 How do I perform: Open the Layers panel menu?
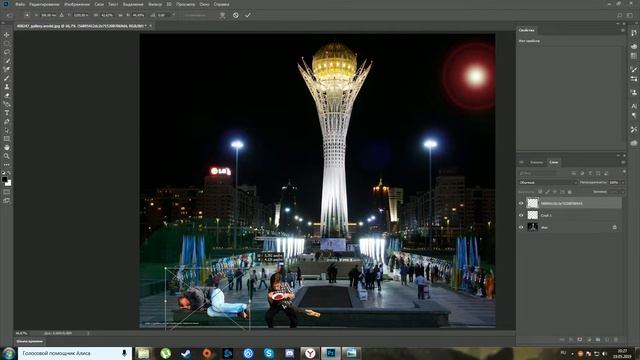click(623, 162)
